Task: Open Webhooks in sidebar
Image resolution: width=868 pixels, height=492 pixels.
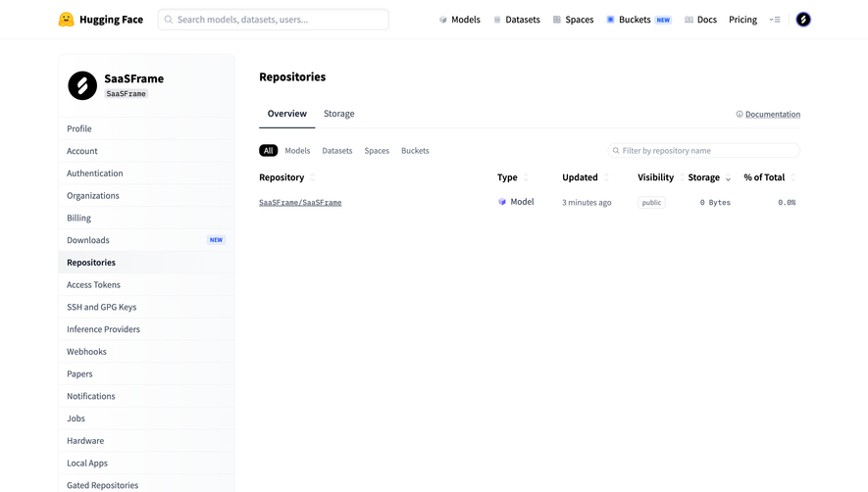Action: pos(146,352)
